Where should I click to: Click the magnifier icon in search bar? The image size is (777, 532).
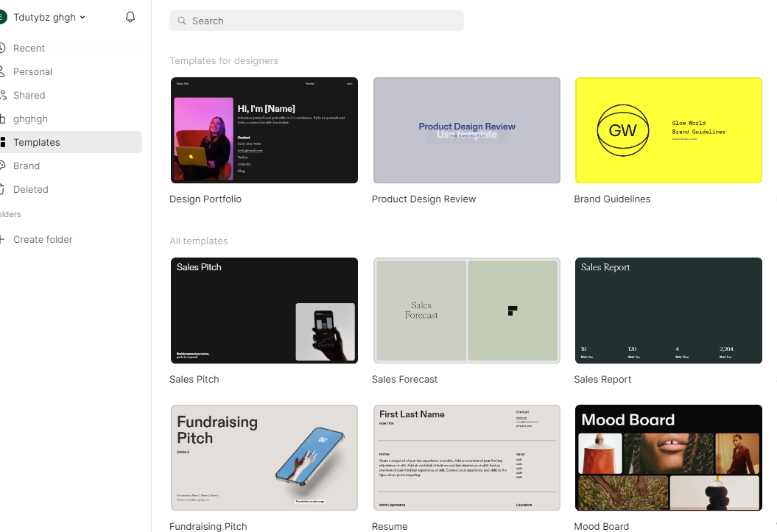182,21
